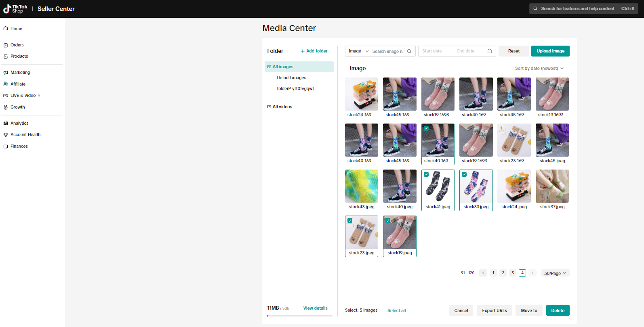644x327 pixels.
Task: Uncheck the stock39.jpeg image checkbox
Action: pos(464,174)
